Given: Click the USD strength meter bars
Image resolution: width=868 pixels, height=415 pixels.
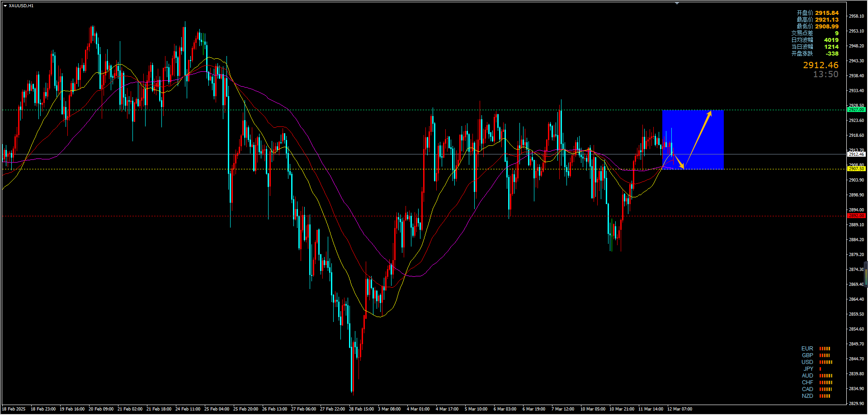Looking at the screenshot, I should 826,362.
